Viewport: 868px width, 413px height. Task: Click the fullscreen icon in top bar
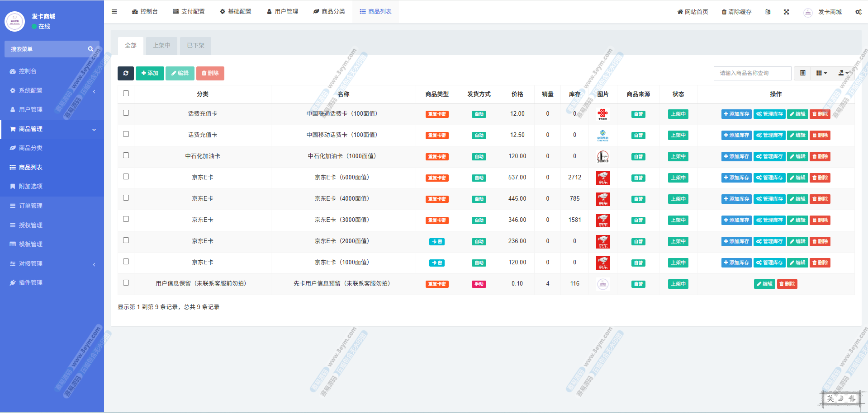[787, 12]
